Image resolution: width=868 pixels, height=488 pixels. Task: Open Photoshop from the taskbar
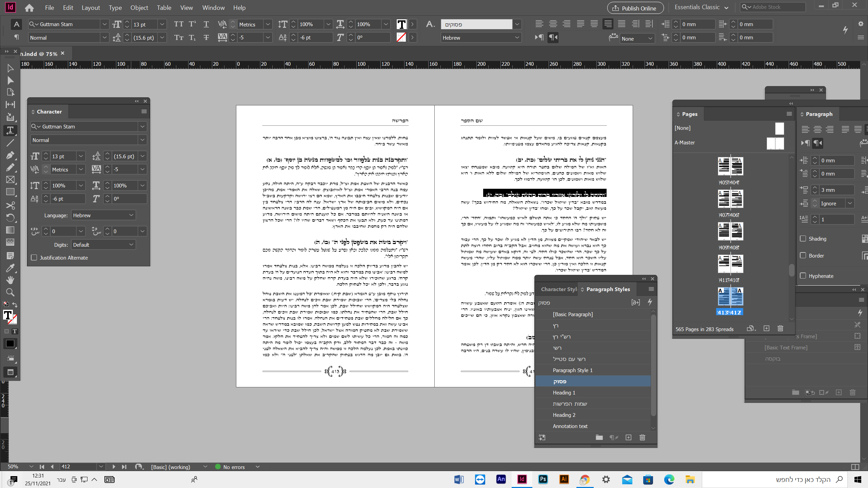[543, 479]
